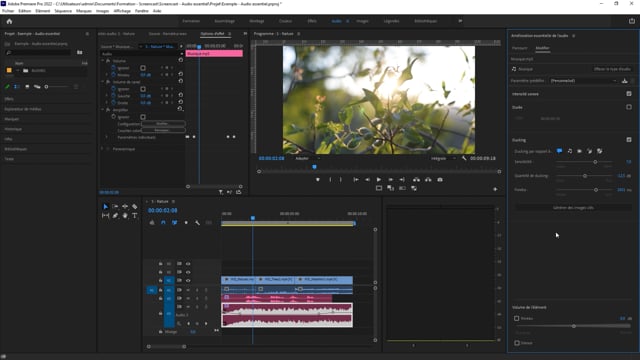Toggle Muet checkbox
This screenshot has width=640, height=360.
(517, 343)
